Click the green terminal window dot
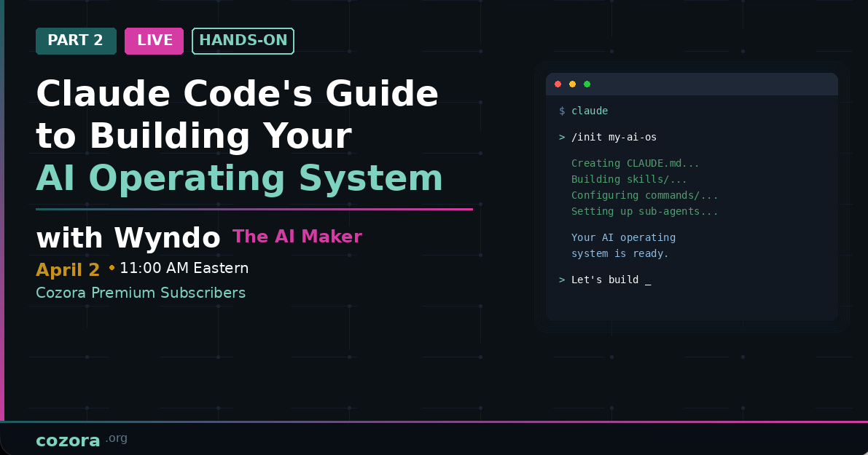The height and width of the screenshot is (455, 868). tap(587, 84)
